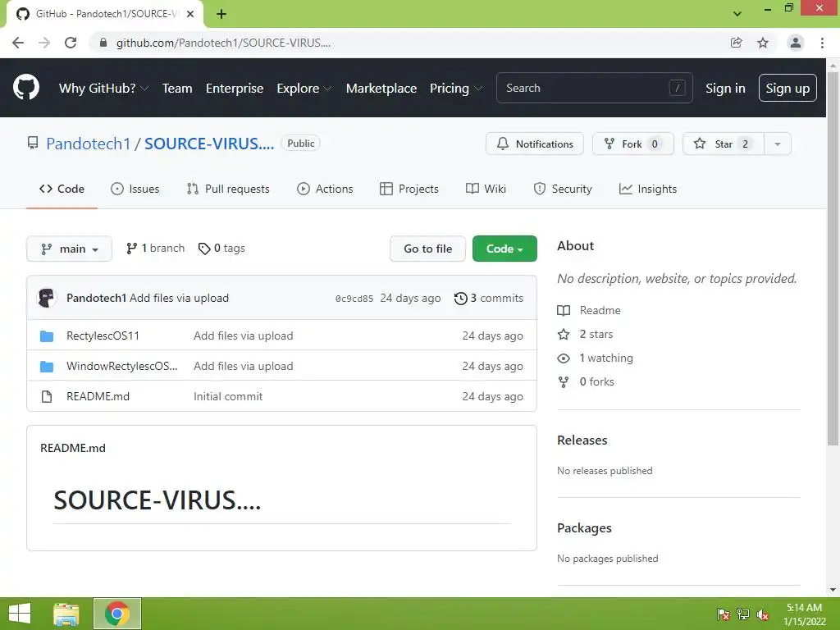Click the Pandotech1 commit author avatar
Viewport: 840px width, 630px height.
point(47,298)
